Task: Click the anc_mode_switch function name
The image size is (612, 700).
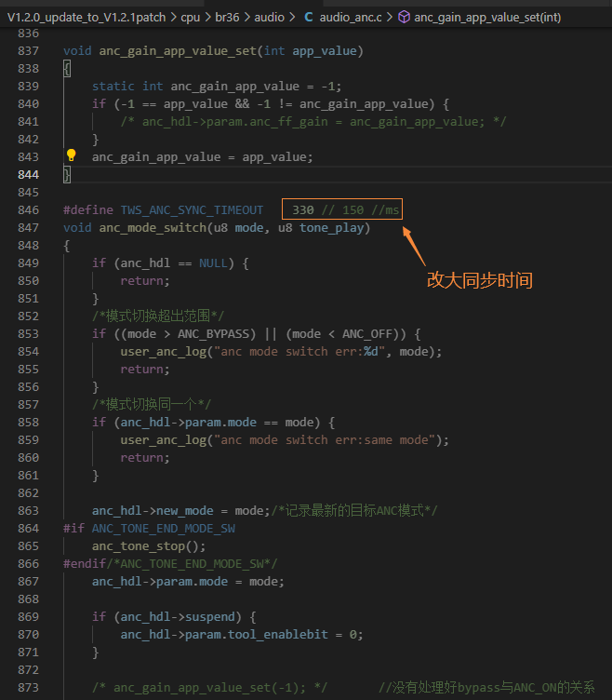Action: (153, 228)
